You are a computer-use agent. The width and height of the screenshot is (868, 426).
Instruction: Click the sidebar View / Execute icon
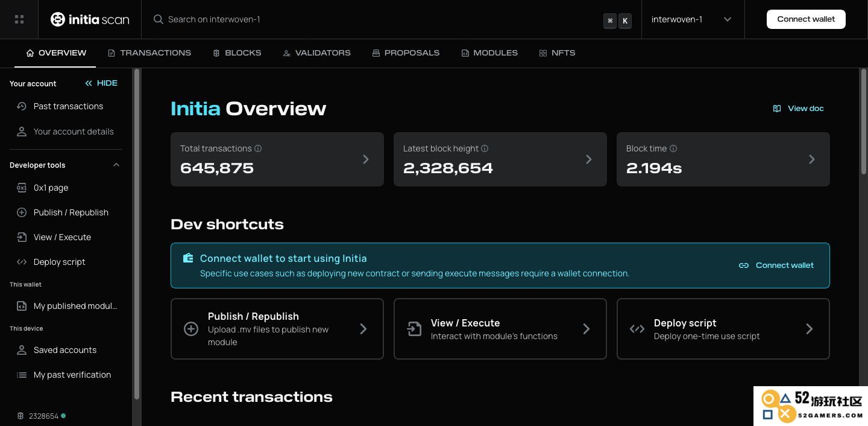point(22,237)
